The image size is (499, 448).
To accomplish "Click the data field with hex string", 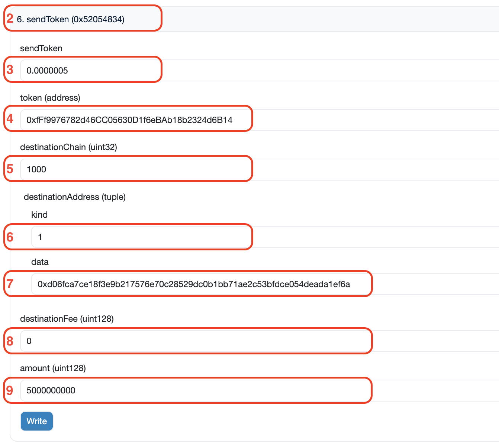I will click(260, 284).
